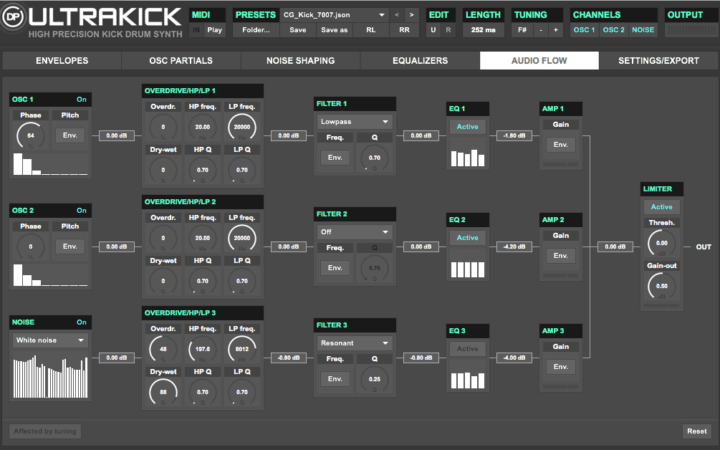This screenshot has width=720, height=450.
Task: Click the white noise spectrum display
Action: coord(50,378)
